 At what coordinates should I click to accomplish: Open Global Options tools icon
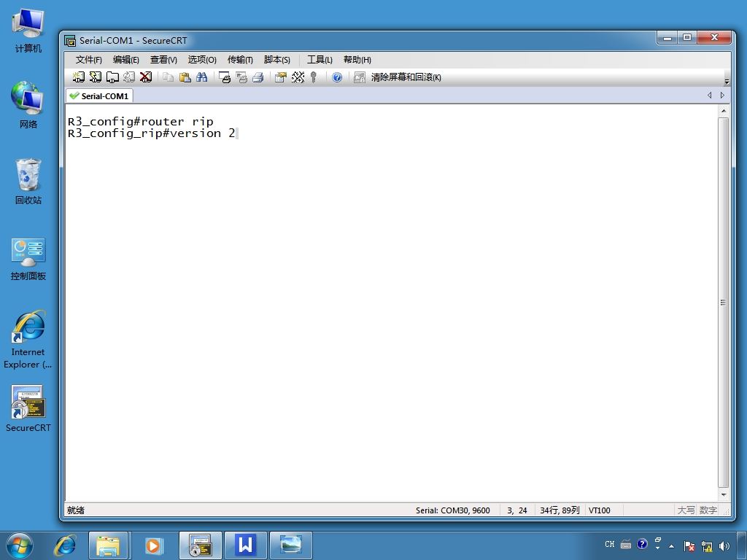tap(298, 77)
